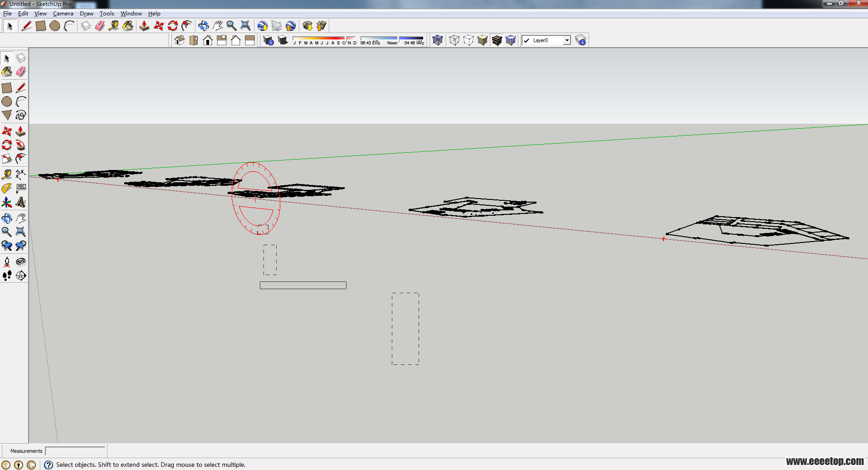Open the File menu
Viewport: 868px width, 470px height.
(x=7, y=13)
